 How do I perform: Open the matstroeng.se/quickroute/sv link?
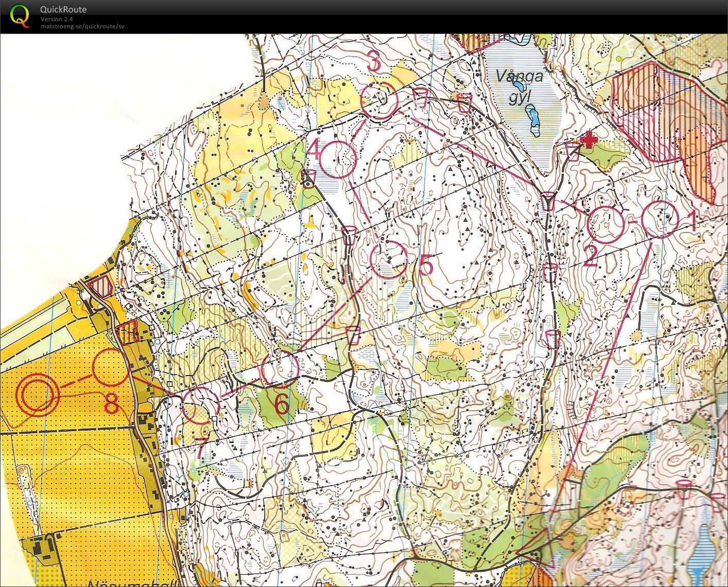(82, 26)
